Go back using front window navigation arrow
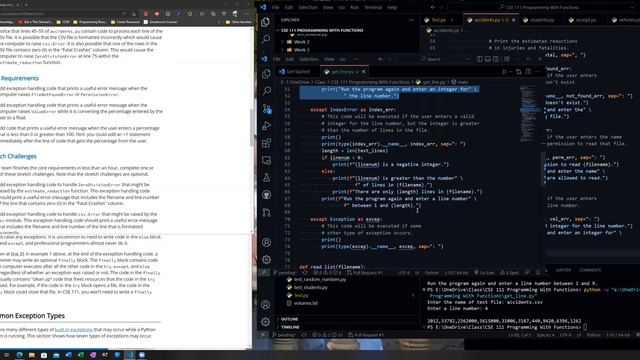Image resolution: width=640 pixels, height=360 pixels. [x=380, y=59]
